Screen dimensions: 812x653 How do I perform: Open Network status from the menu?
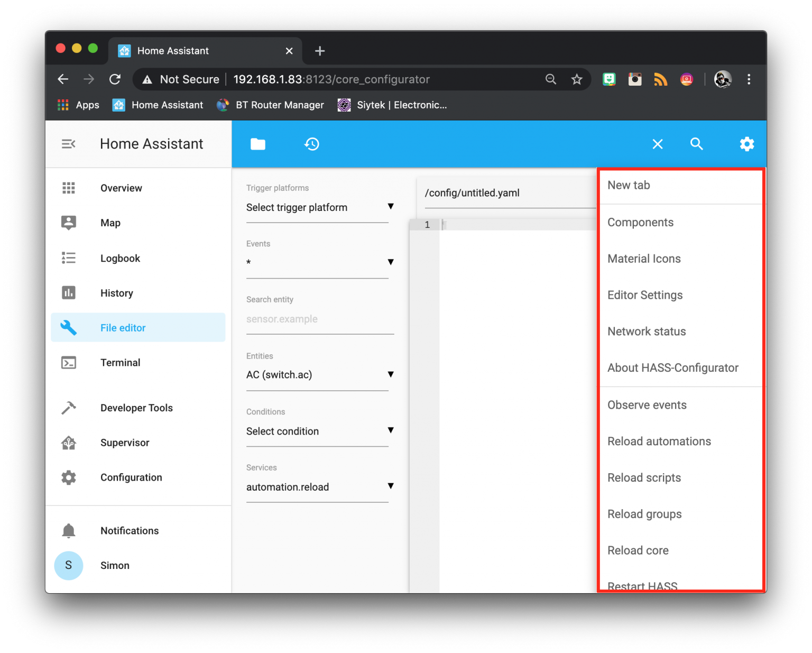tap(646, 331)
